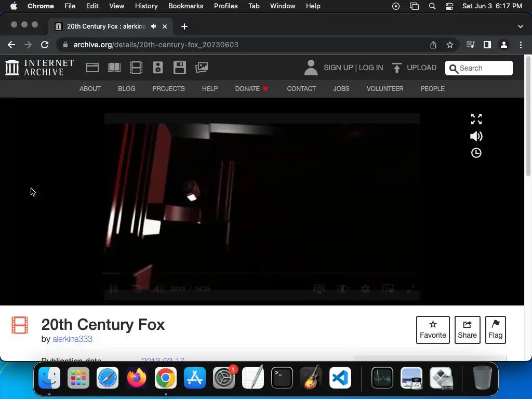532x399 pixels.
Task: Click SIGN UP link
Action: (x=338, y=68)
